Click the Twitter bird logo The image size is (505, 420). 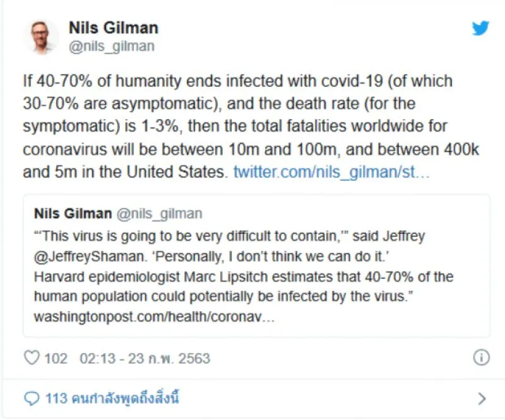pyautogui.click(x=480, y=29)
